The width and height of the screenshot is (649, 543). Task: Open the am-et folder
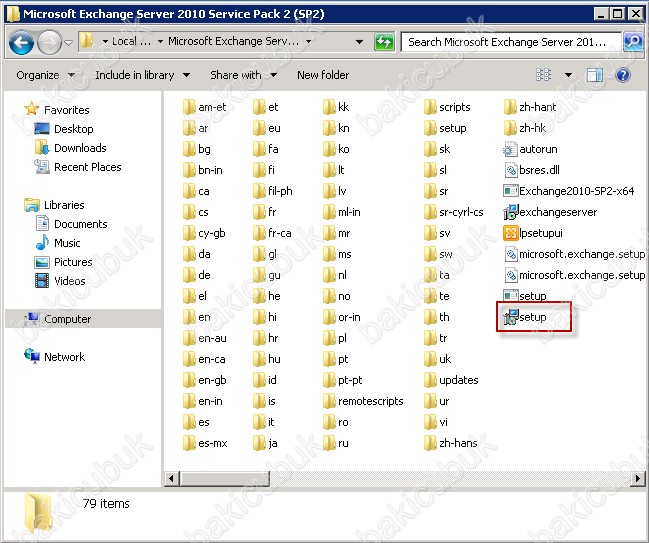pos(204,107)
